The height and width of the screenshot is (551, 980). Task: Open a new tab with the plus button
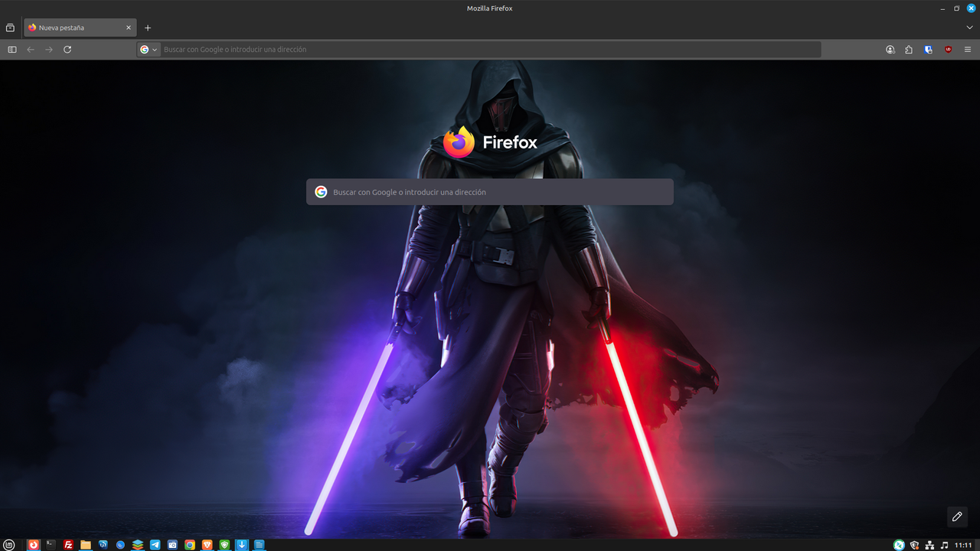(x=148, y=28)
